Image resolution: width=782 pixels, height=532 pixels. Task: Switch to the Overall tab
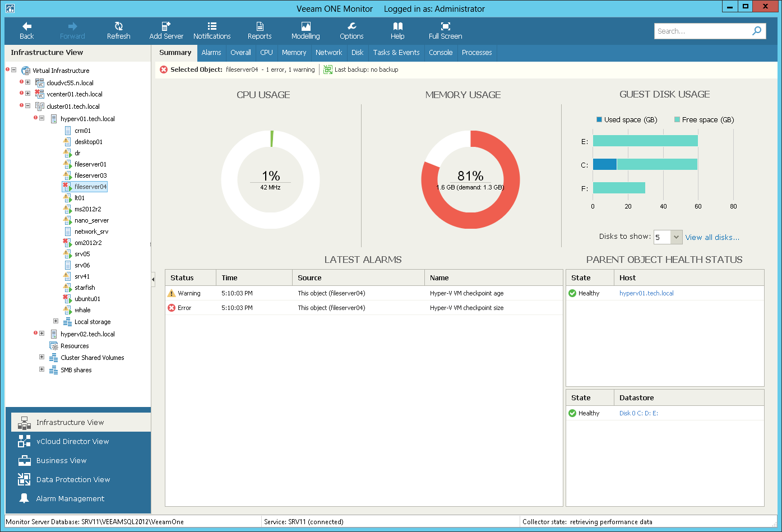(240, 53)
